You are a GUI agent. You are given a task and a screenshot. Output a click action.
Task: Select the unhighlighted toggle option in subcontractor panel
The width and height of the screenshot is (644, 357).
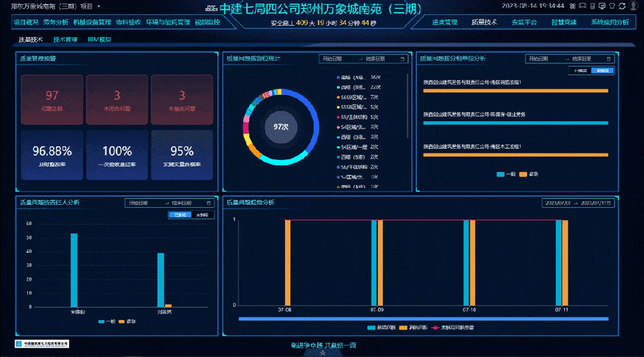(x=580, y=71)
